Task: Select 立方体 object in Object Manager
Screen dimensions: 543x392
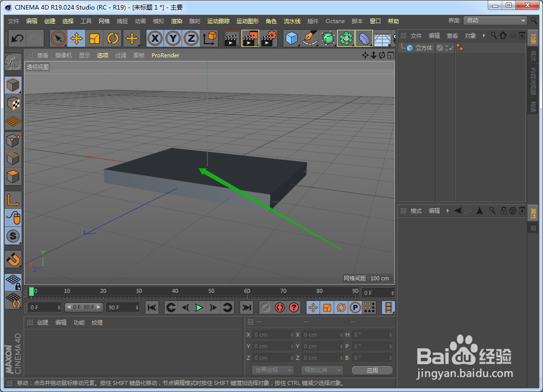Action: [x=424, y=48]
